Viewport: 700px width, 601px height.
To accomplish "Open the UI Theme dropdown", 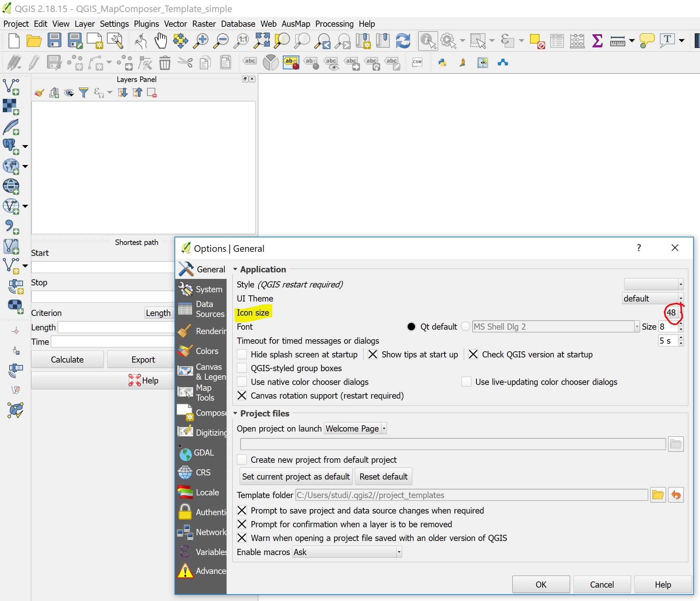I will tap(653, 298).
